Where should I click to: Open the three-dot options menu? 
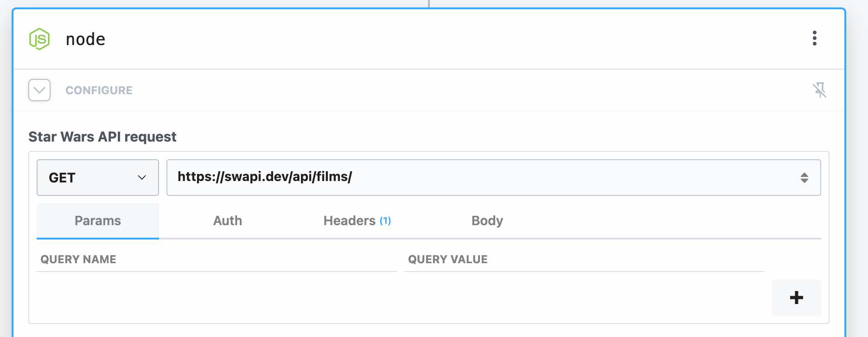[x=814, y=38]
